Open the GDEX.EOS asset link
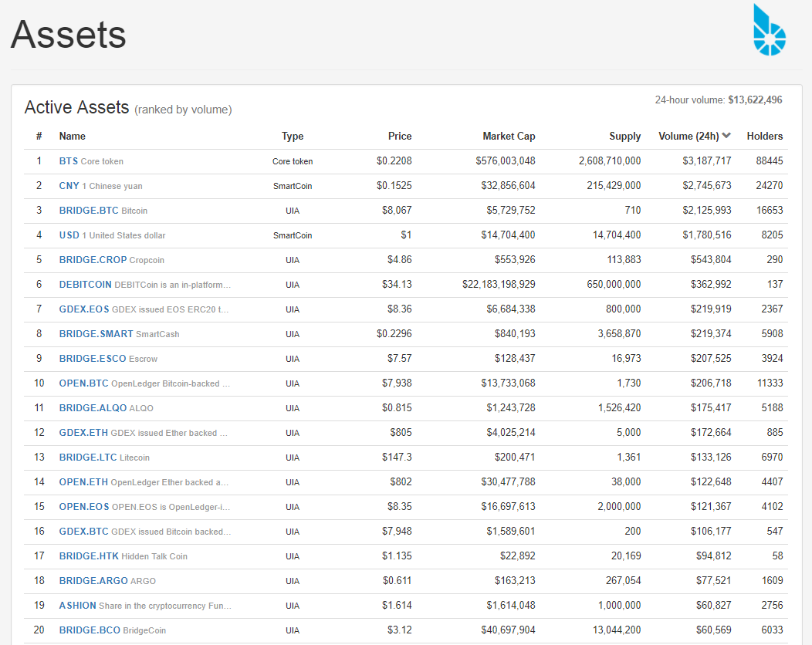The width and height of the screenshot is (812, 645). (x=84, y=309)
